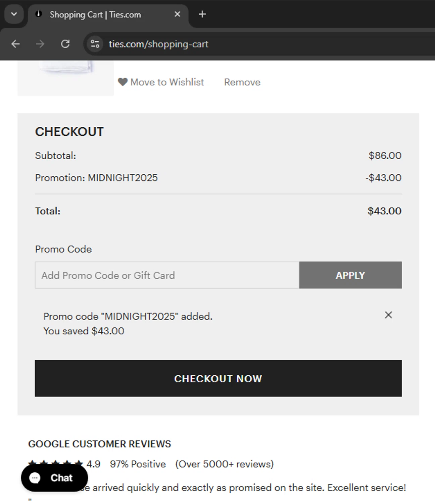The image size is (435, 504).
Task: Open the Chat bubble widget
Action: (x=54, y=477)
